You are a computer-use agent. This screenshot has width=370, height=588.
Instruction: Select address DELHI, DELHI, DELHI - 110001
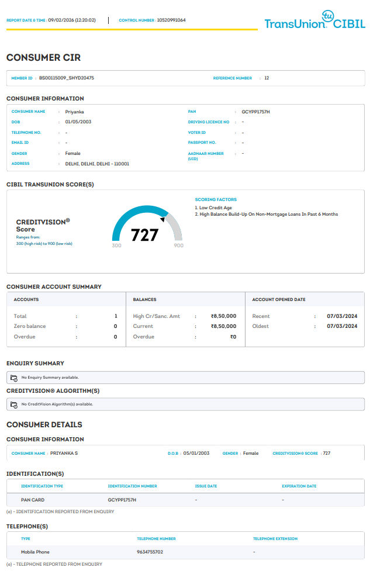click(97, 164)
